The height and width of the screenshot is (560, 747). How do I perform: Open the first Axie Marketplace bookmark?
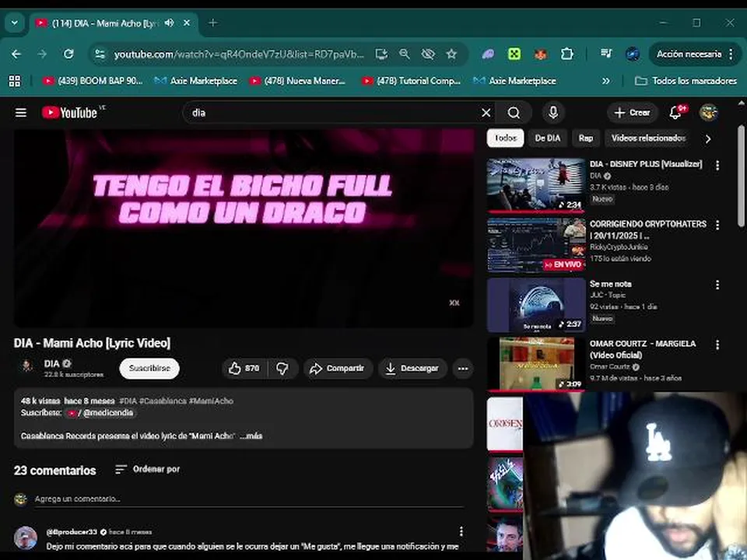(196, 81)
